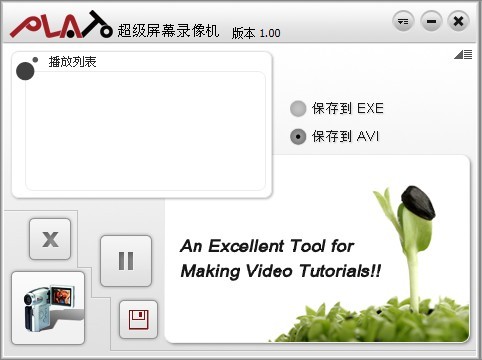Viewport: 482px width, 360px height.
Task: Click the 版本 1.00 version label
Action: click(x=256, y=33)
